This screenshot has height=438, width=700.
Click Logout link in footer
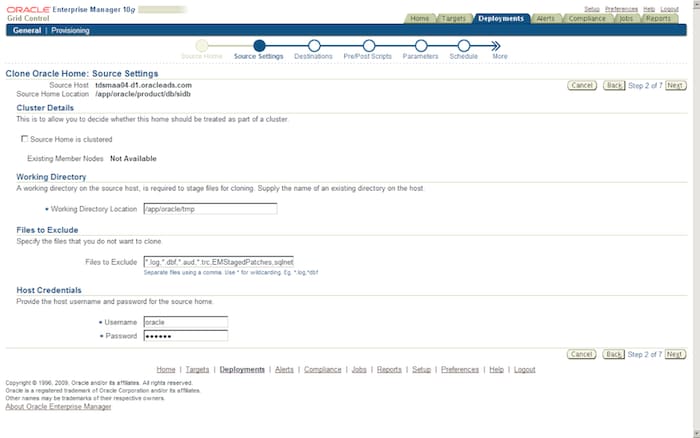(525, 369)
